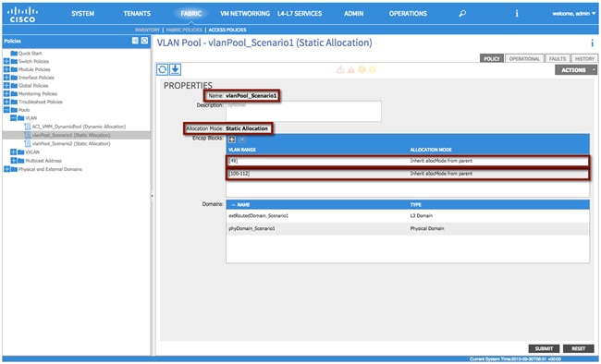This screenshot has width=601, height=364.
Task: Select VLAN range [100-112] row
Action: click(408, 174)
